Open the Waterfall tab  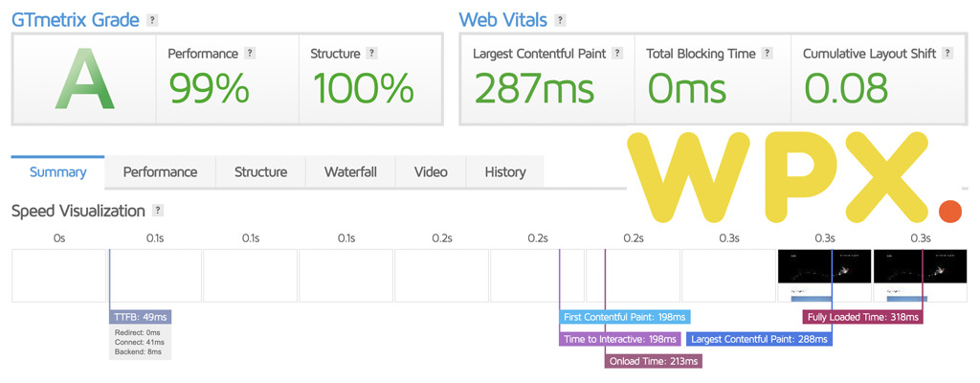[350, 172]
